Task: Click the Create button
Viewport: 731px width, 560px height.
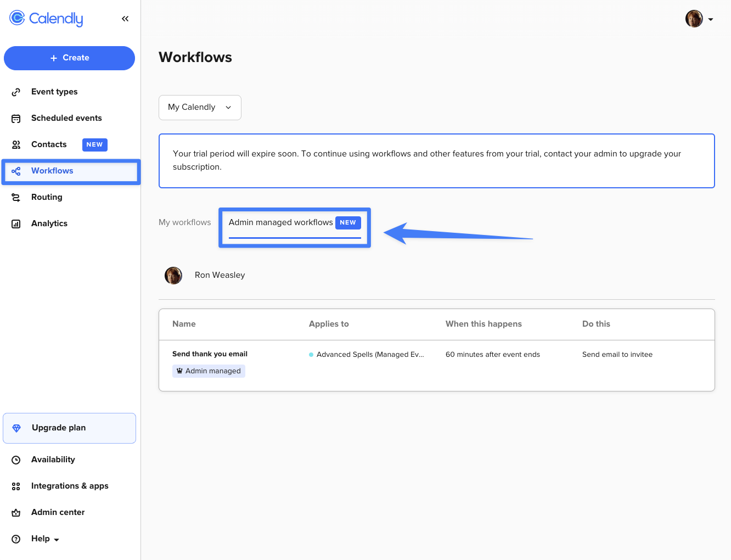Action: pyautogui.click(x=69, y=58)
